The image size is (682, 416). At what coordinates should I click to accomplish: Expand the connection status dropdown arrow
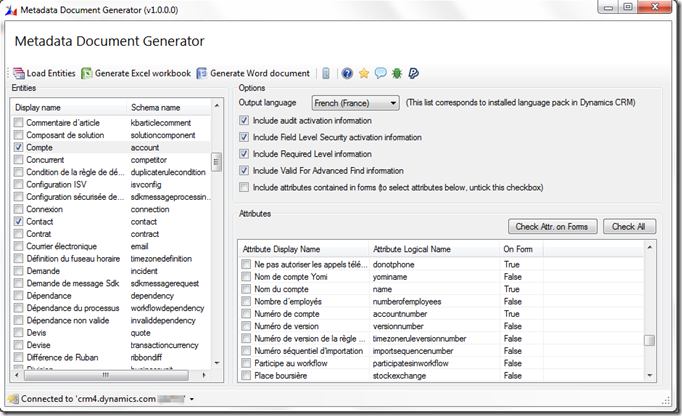(190, 399)
